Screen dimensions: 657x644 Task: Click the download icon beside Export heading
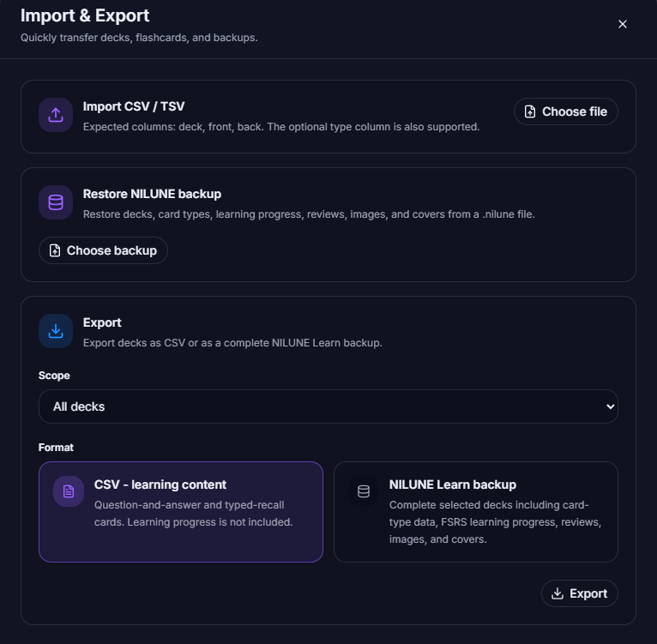point(56,331)
